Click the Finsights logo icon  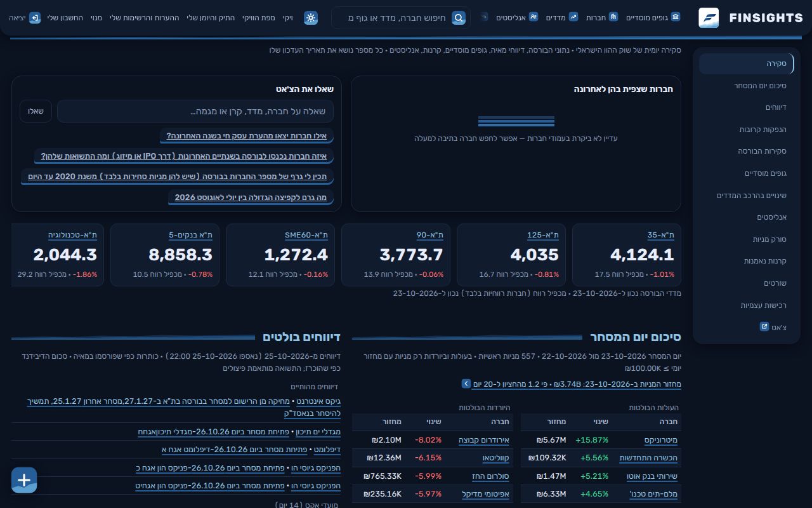pos(709,18)
